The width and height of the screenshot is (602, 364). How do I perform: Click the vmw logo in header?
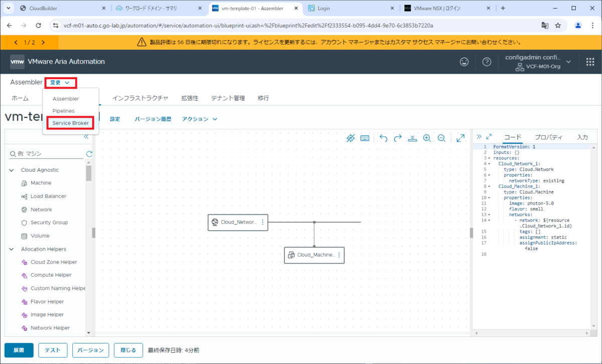pyautogui.click(x=17, y=62)
